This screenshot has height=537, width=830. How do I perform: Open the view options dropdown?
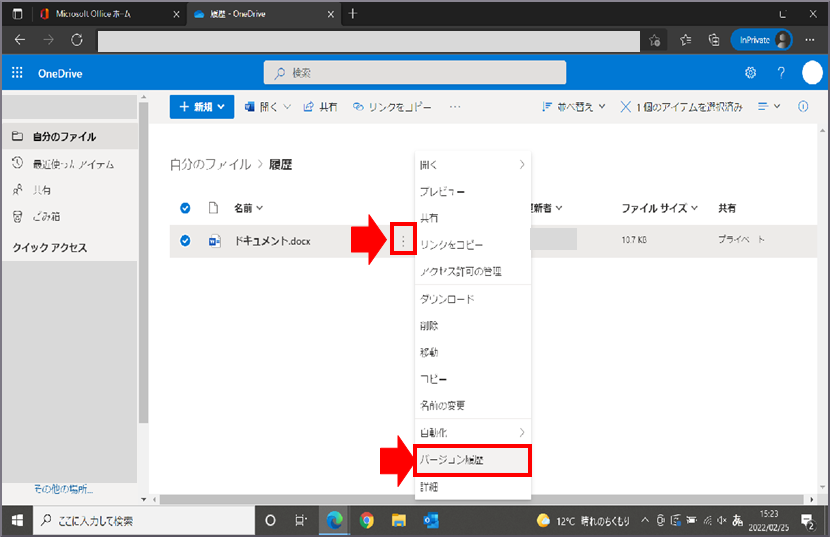pos(769,106)
